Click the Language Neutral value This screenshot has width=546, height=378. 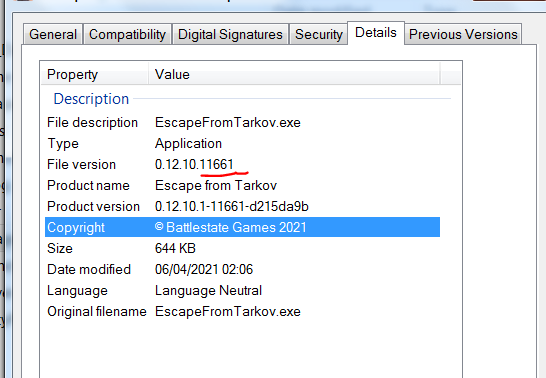[208, 291]
